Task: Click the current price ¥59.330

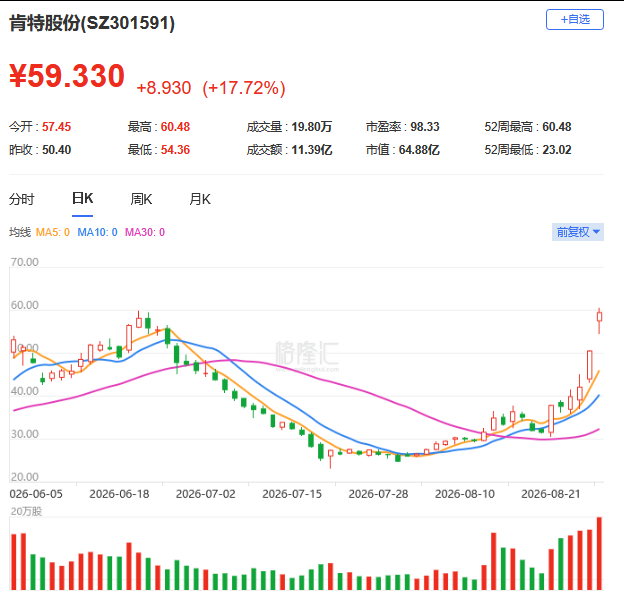Action: pyautogui.click(x=67, y=75)
